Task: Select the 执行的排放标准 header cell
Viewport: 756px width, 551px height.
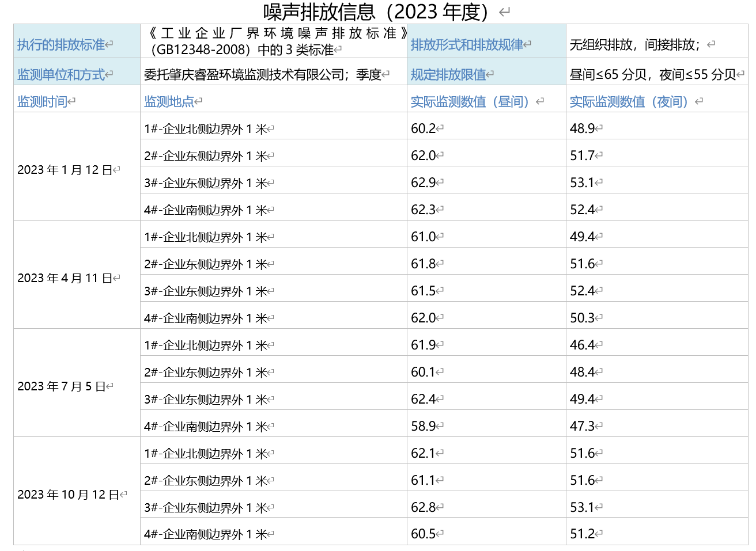Action: [77, 41]
